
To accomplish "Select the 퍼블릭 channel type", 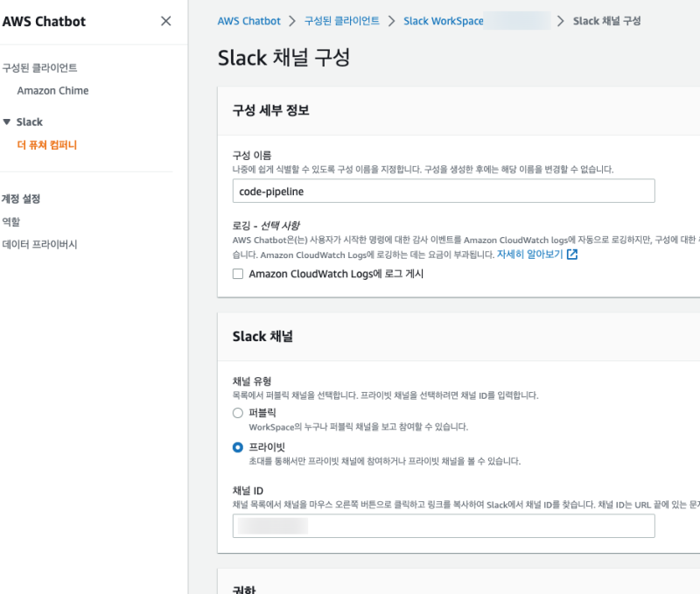I will [x=238, y=413].
